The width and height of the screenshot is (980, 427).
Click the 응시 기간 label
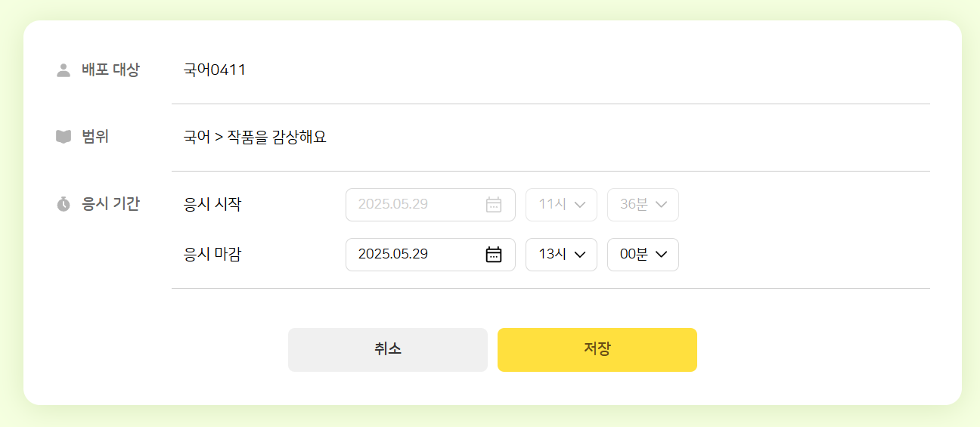tap(110, 204)
